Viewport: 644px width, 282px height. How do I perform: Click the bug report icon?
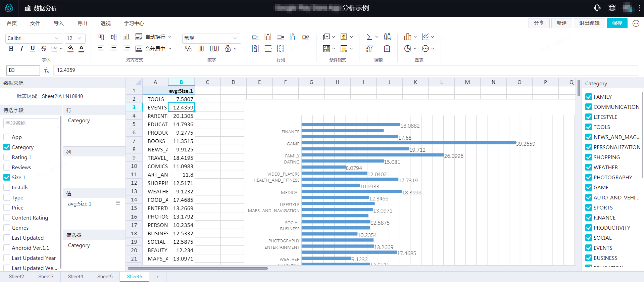click(612, 8)
